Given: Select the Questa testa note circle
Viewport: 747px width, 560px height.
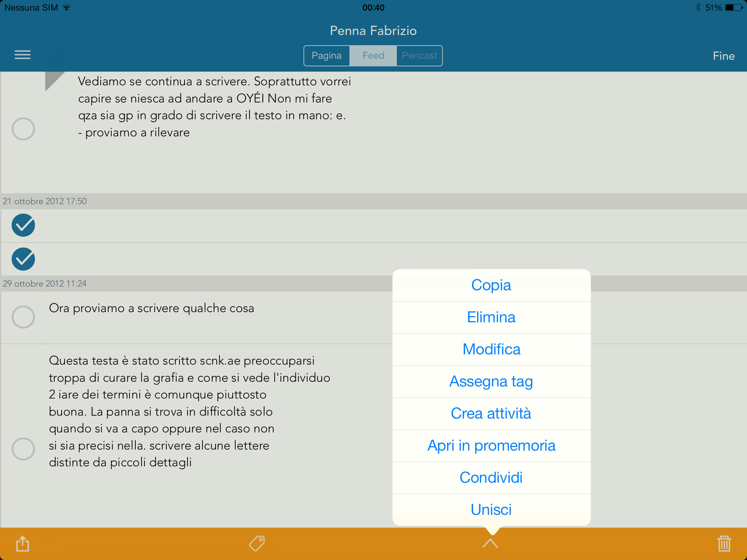Looking at the screenshot, I should point(23,449).
